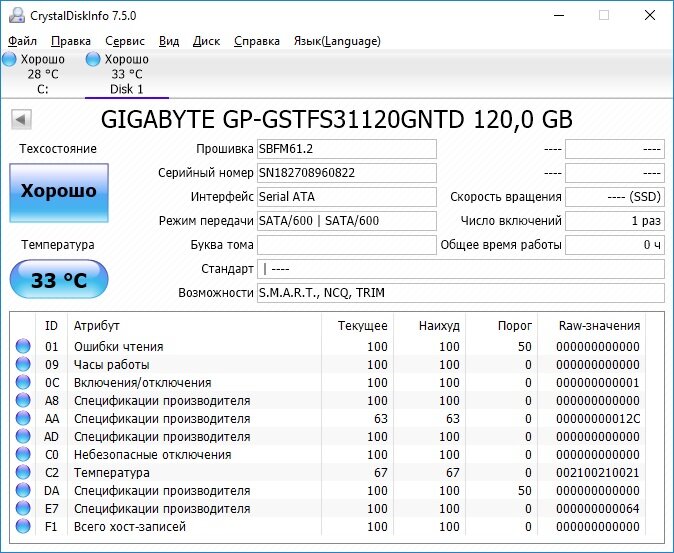This screenshot has width=674, height=553.
Task: Click the Raw-значения column header
Action: 592,326
